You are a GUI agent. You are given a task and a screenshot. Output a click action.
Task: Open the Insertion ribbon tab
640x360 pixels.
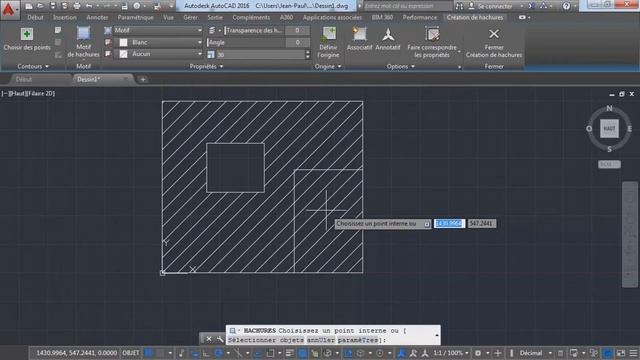point(64,18)
